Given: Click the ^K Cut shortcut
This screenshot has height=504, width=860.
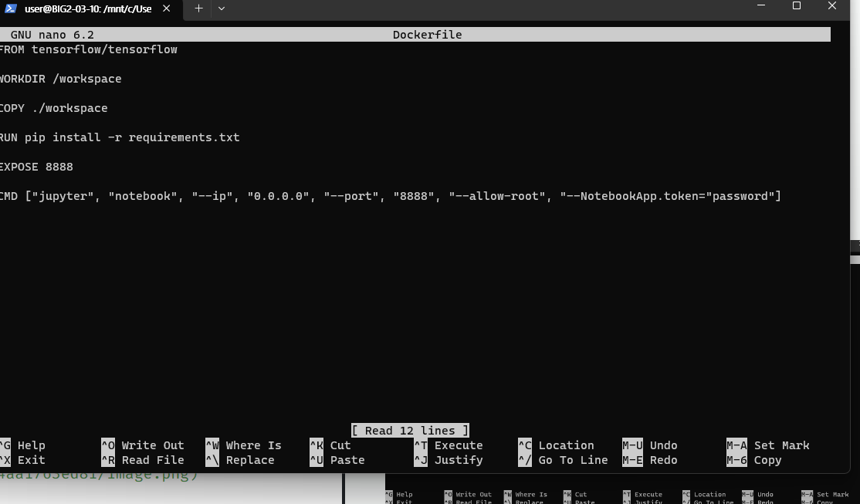Looking at the screenshot, I should (330, 445).
